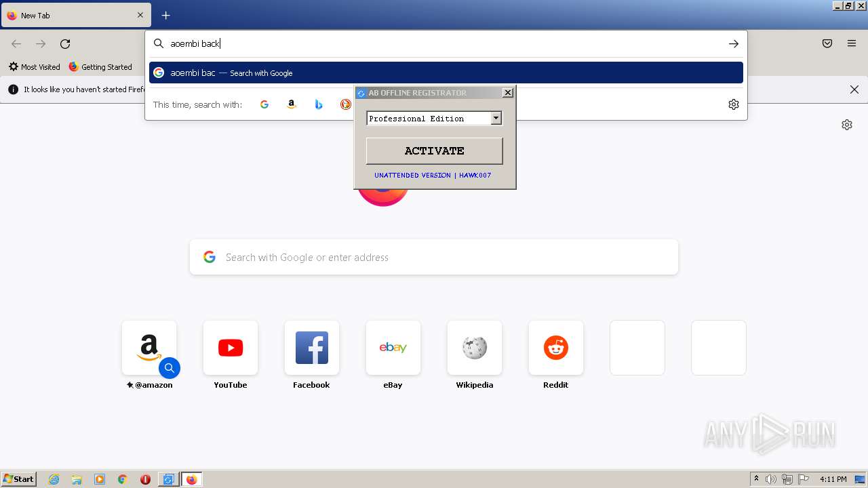Go back with the left arrow button

[x=16, y=44]
